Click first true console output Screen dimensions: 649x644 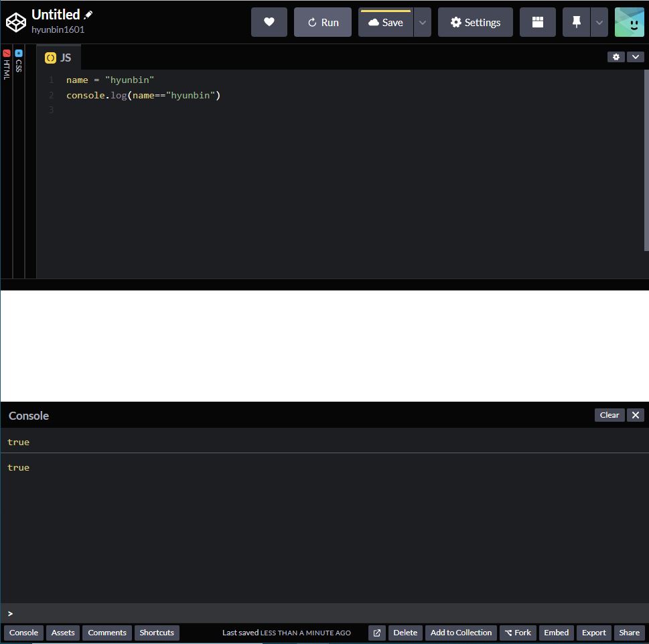(18, 442)
